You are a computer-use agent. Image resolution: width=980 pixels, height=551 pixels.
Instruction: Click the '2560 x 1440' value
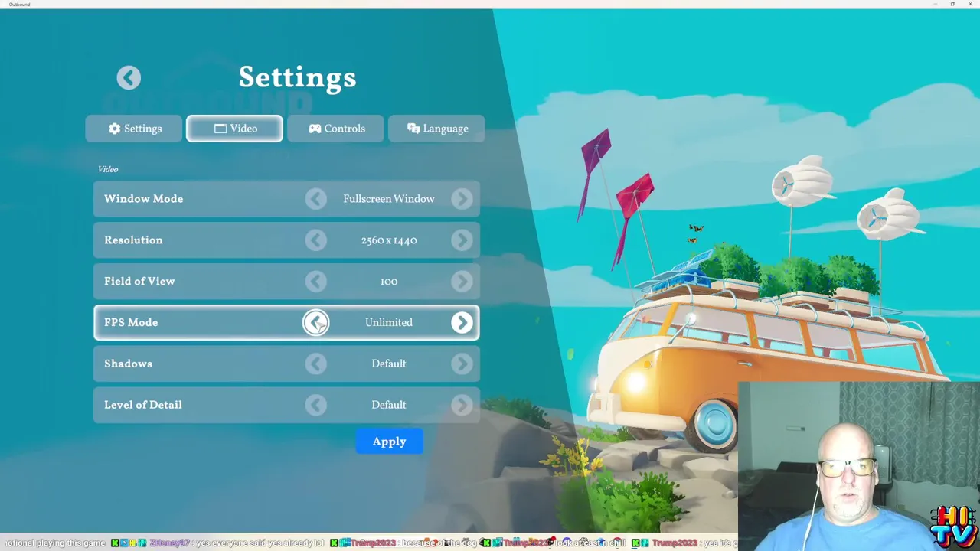click(389, 240)
